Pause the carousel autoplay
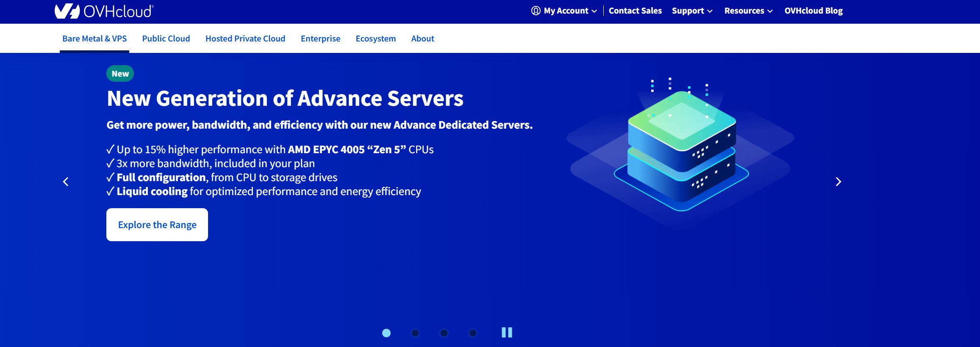This screenshot has width=980, height=347. pyautogui.click(x=507, y=333)
